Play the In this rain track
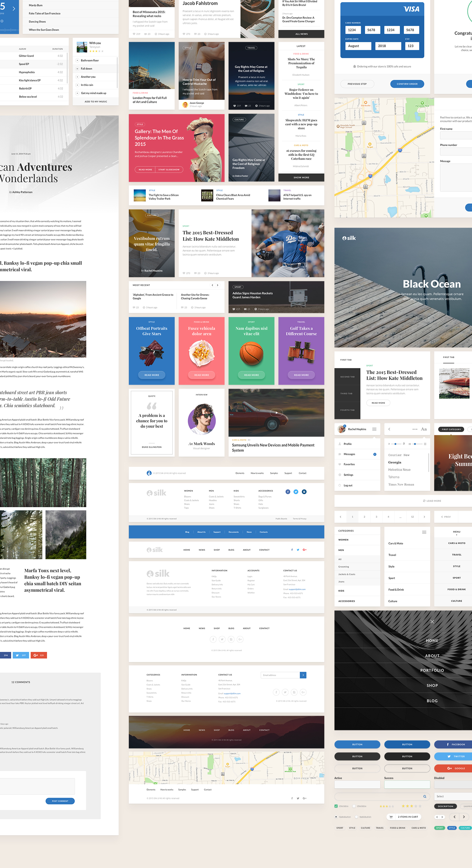Image resolution: width=472 pixels, height=868 pixels. tap(77, 85)
